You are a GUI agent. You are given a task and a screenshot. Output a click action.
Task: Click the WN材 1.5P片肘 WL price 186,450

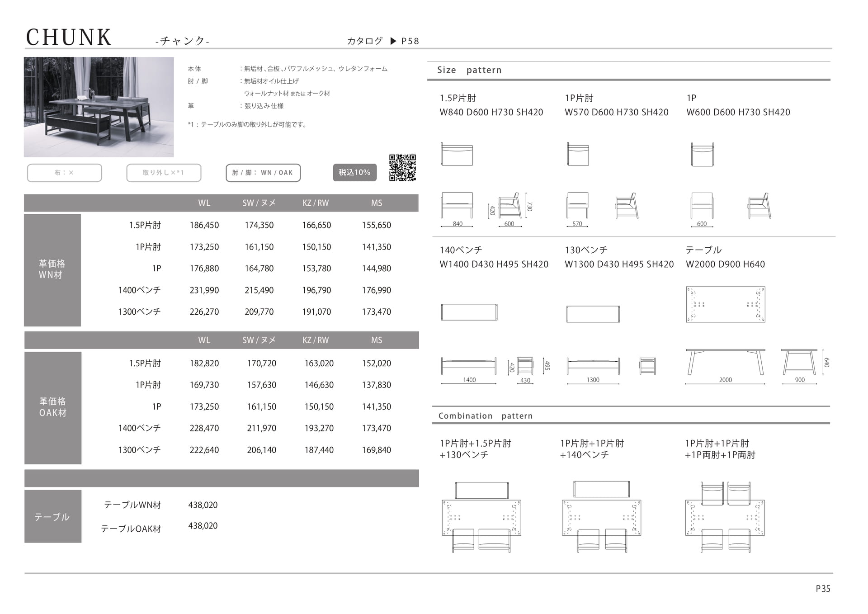pyautogui.click(x=204, y=225)
